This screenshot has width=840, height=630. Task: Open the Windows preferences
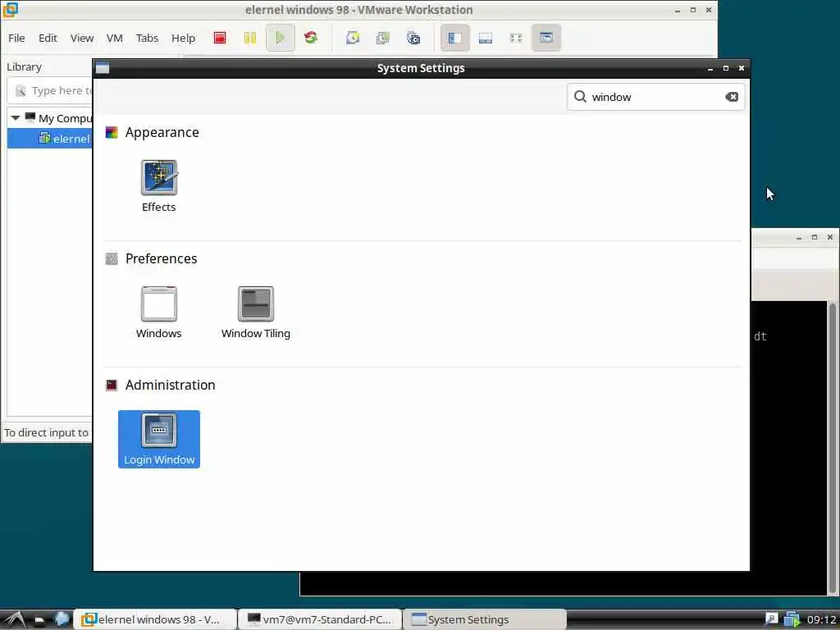158,313
